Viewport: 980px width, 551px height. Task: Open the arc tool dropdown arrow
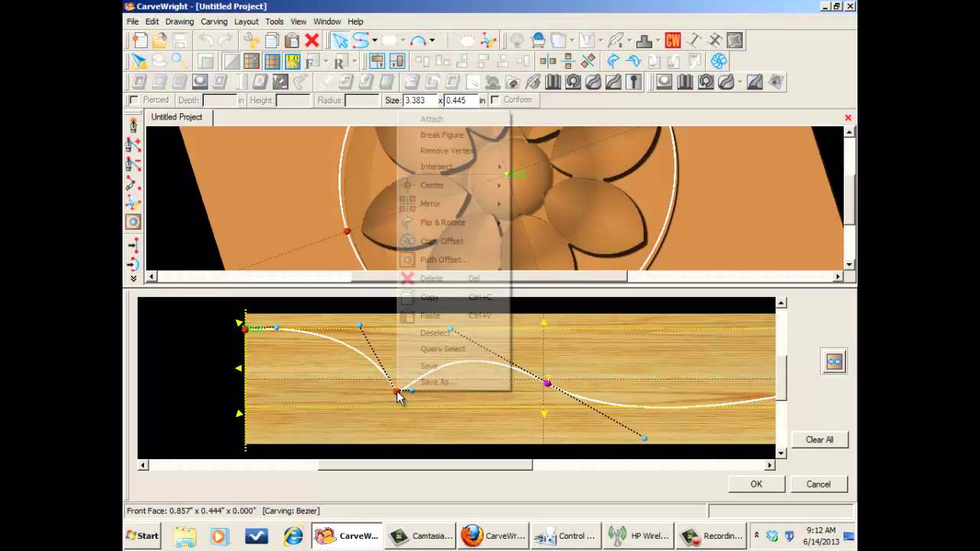[432, 41]
